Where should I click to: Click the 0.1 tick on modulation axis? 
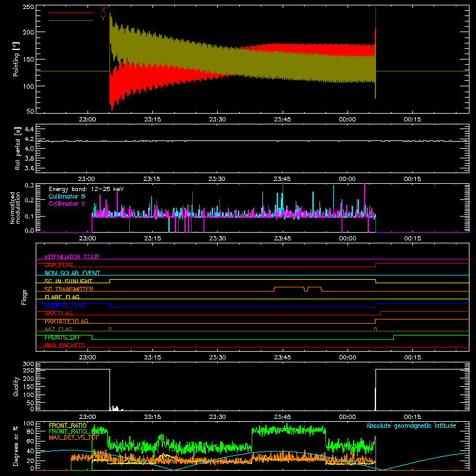pyautogui.click(x=29, y=217)
